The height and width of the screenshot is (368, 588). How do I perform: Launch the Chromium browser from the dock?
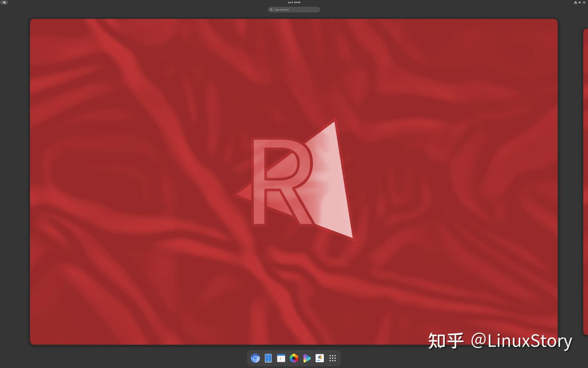click(255, 358)
